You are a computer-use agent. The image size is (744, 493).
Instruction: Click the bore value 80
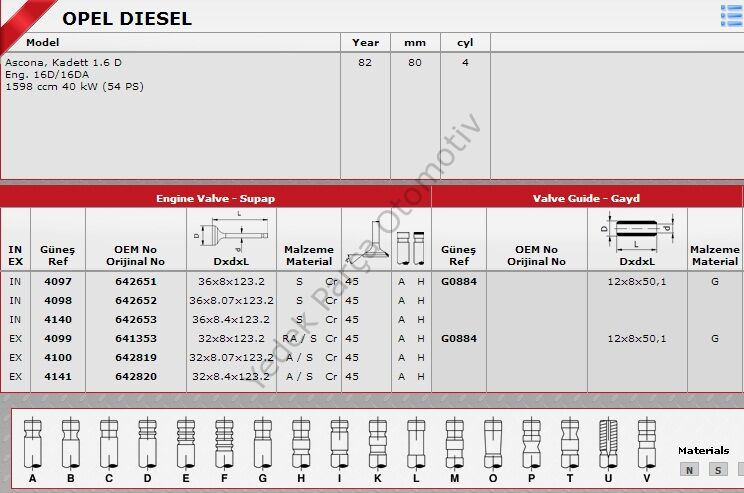415,62
